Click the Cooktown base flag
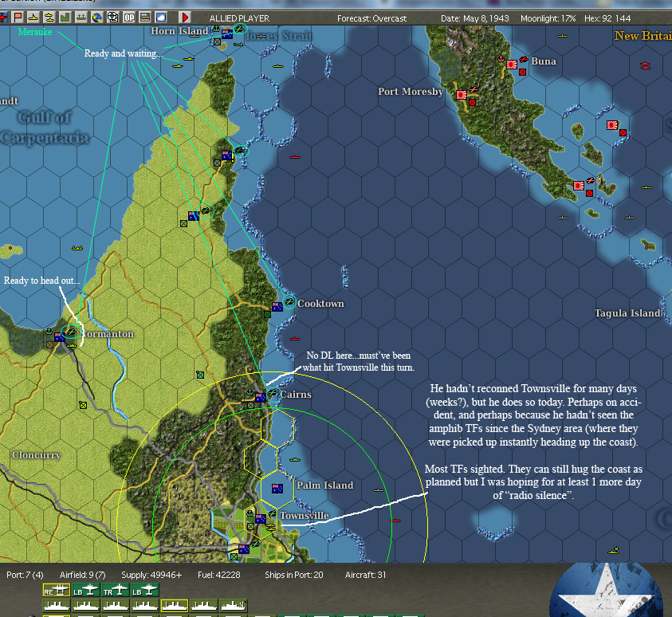The height and width of the screenshot is (617, 672). (x=277, y=307)
